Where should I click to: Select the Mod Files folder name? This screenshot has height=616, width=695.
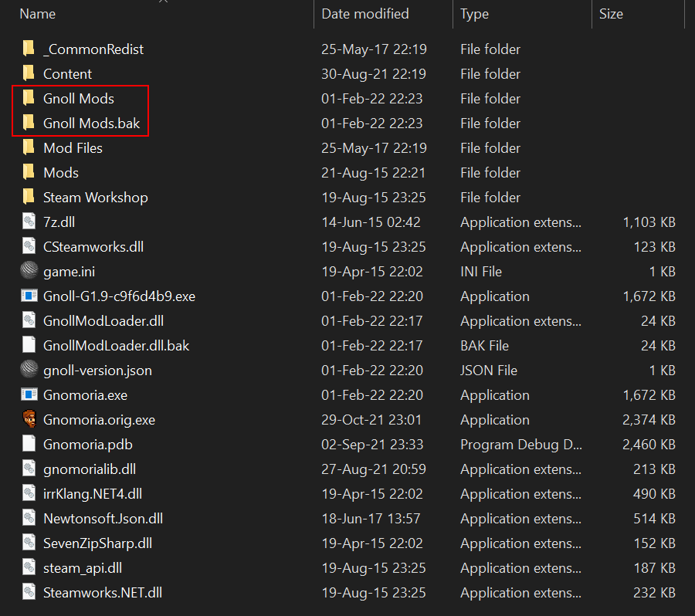coord(73,148)
